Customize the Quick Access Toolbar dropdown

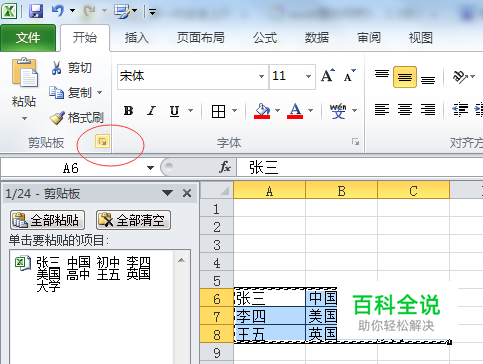click(153, 12)
